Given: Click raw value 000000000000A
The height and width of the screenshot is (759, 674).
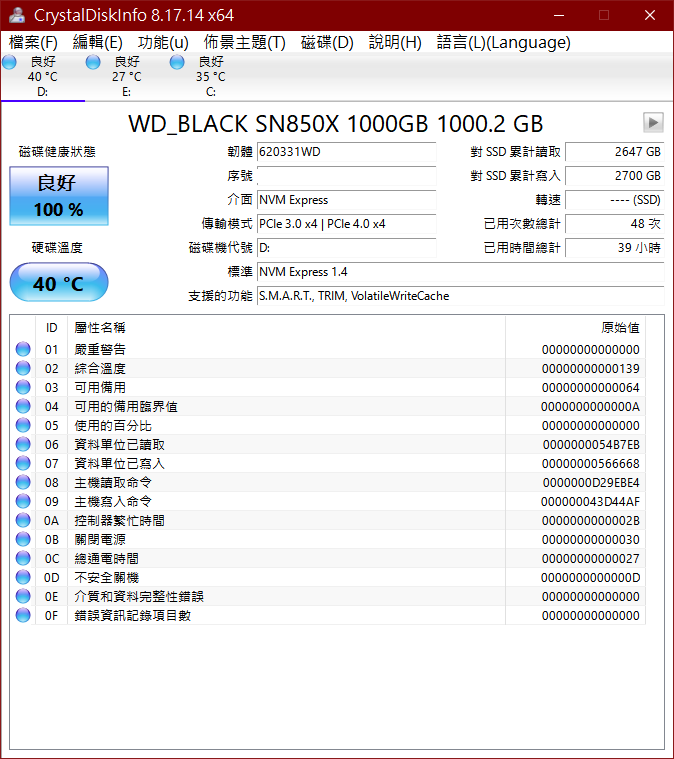Looking at the screenshot, I should click(x=591, y=407).
